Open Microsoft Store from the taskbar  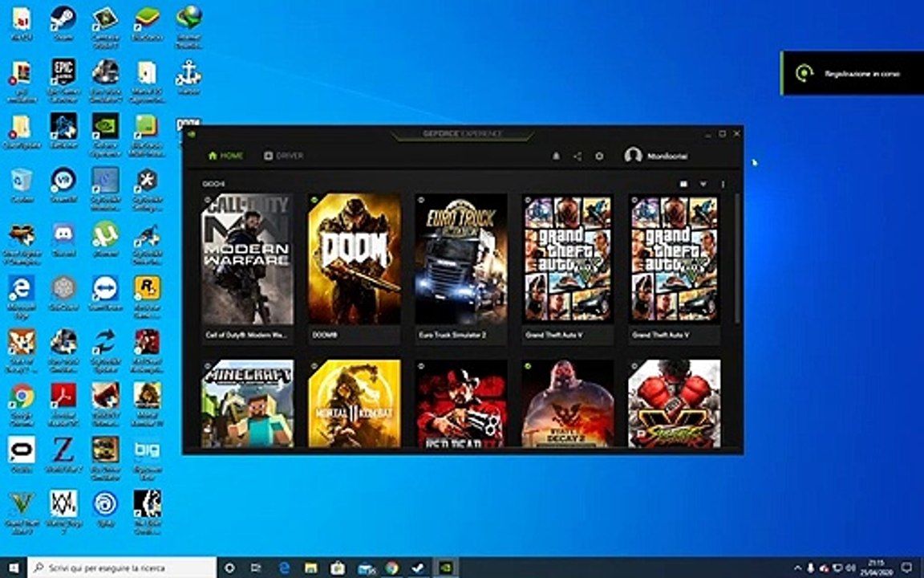point(338,568)
